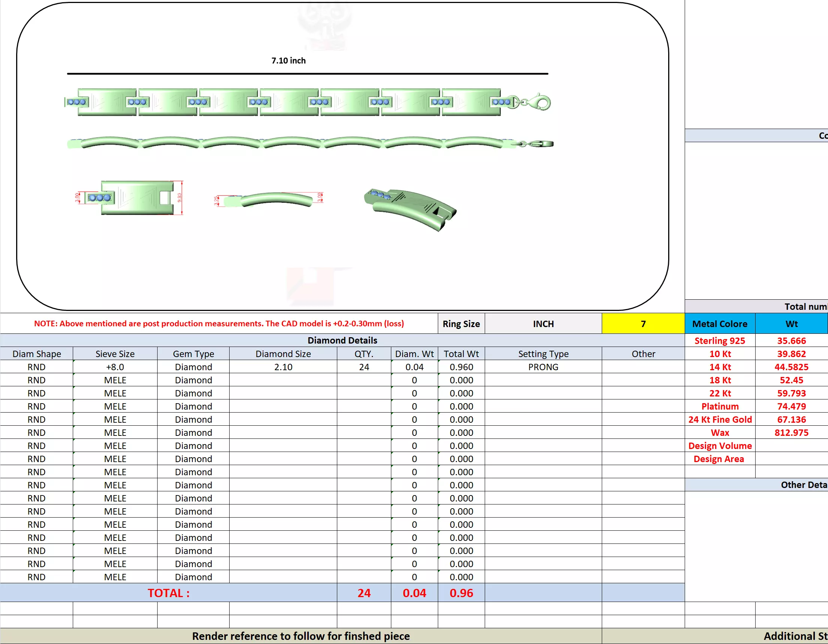Click the TOTAL row total weight 0.96
Viewport: 828px width, 644px height.
click(461, 593)
